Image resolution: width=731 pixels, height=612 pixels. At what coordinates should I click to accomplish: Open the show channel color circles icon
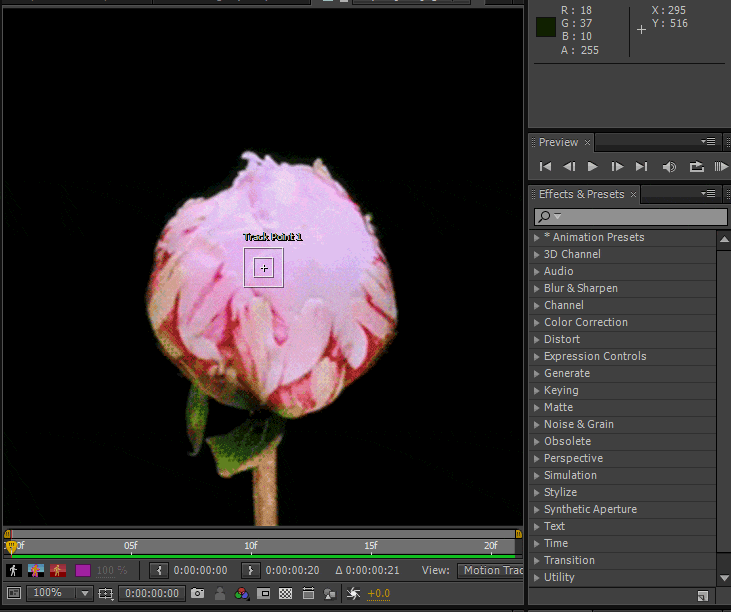pyautogui.click(x=242, y=594)
